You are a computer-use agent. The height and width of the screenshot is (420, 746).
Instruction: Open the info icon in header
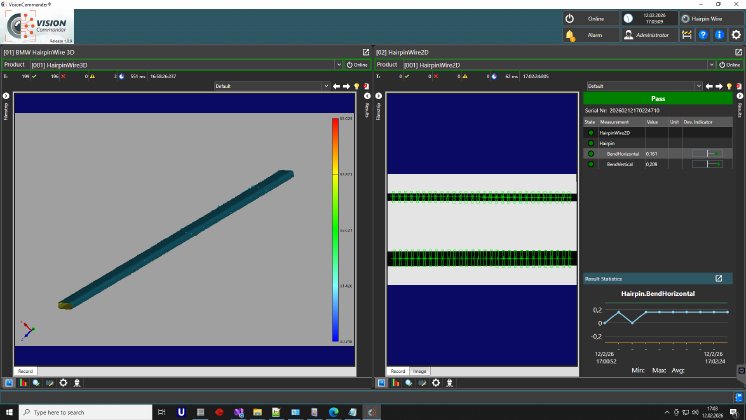719,35
